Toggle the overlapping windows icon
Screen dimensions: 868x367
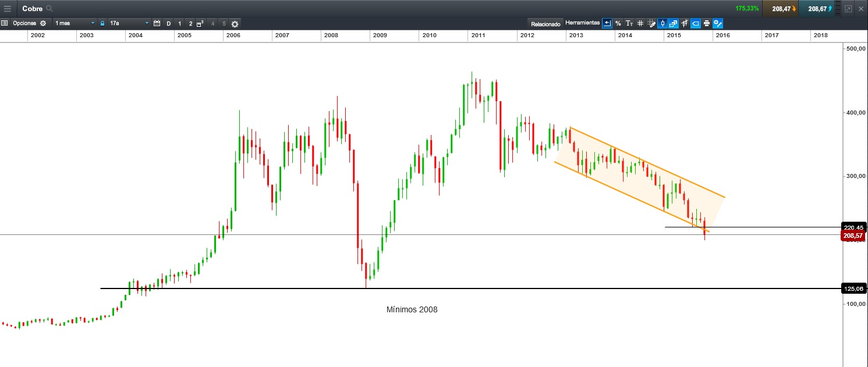(674, 23)
